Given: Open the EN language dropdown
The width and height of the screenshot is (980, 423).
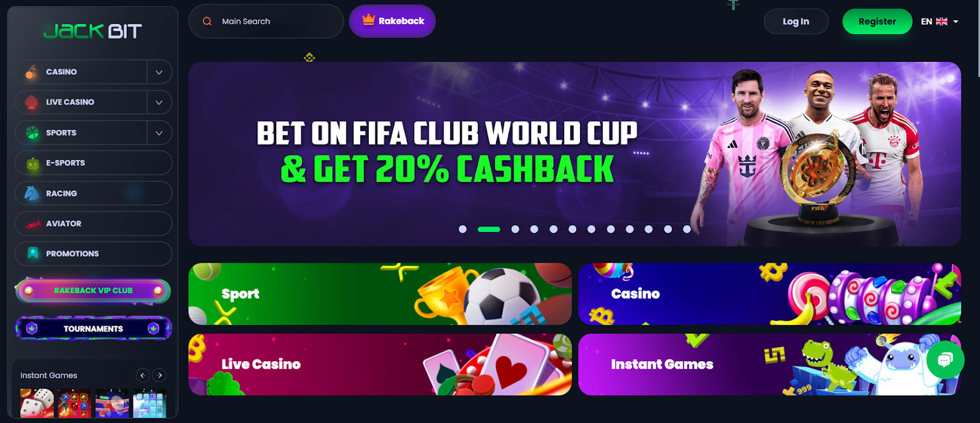Looking at the screenshot, I should click(x=940, y=21).
